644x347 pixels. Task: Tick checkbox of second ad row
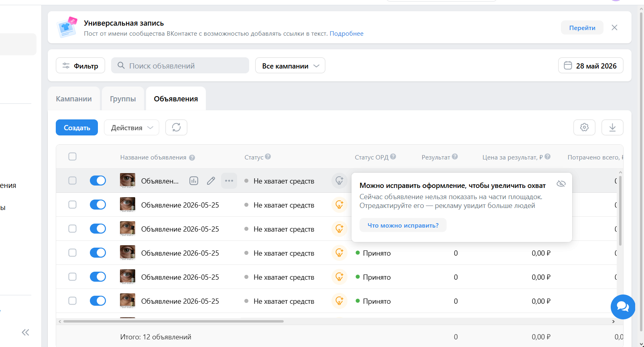point(72,205)
